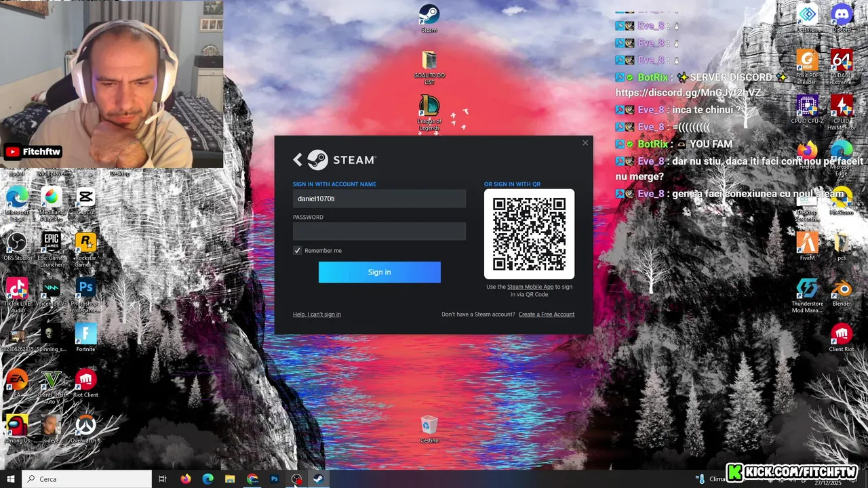Open the Foxit PDF Reader icon

point(807,66)
